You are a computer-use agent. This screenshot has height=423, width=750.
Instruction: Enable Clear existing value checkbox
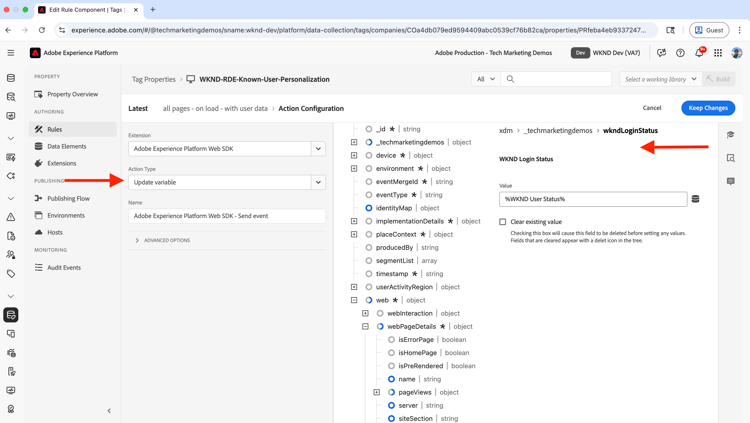pos(503,222)
